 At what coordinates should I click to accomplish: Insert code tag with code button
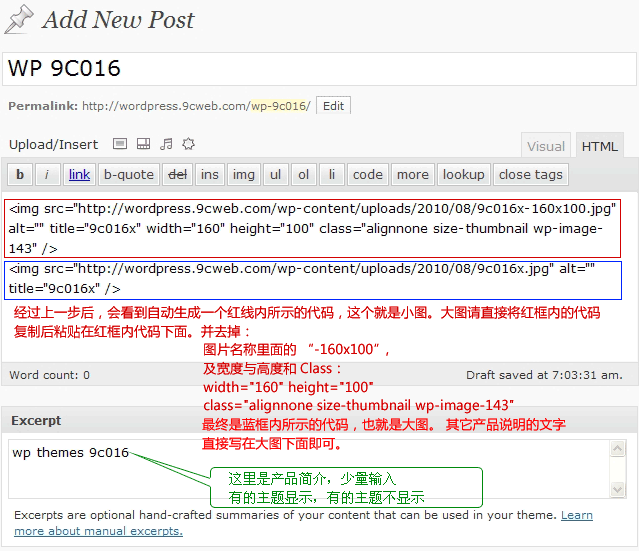point(368,174)
